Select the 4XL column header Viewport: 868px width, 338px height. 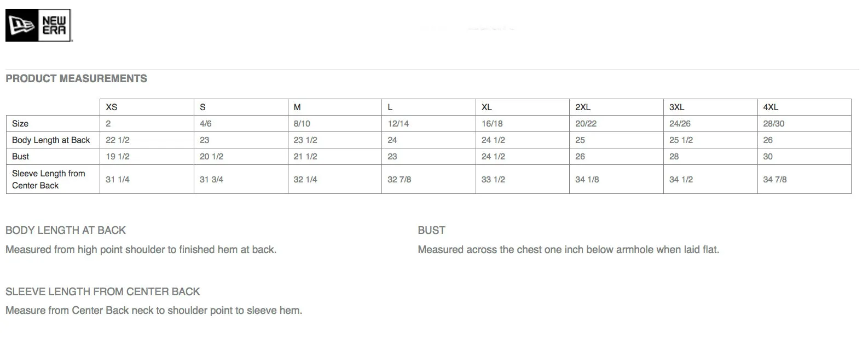[x=804, y=107]
